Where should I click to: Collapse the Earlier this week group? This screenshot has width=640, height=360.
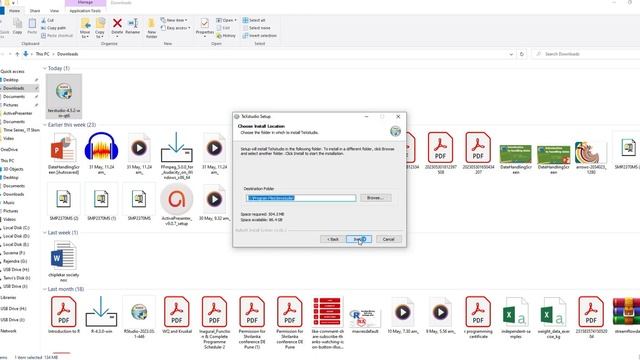45,125
